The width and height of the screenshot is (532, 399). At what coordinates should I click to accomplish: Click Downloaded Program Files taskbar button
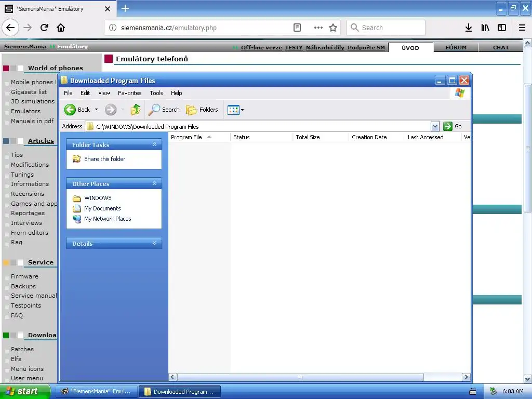point(180,392)
